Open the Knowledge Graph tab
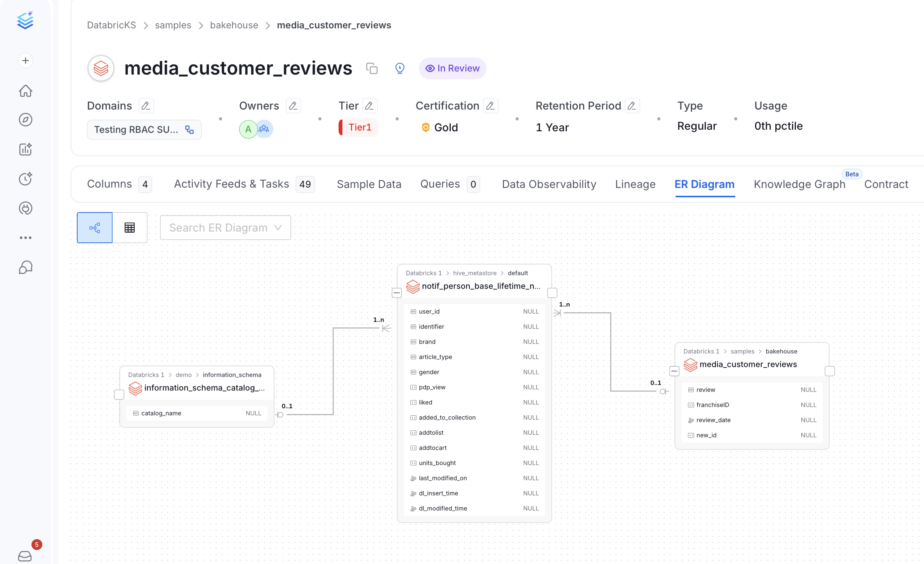This screenshot has height=564, width=924. tap(799, 184)
